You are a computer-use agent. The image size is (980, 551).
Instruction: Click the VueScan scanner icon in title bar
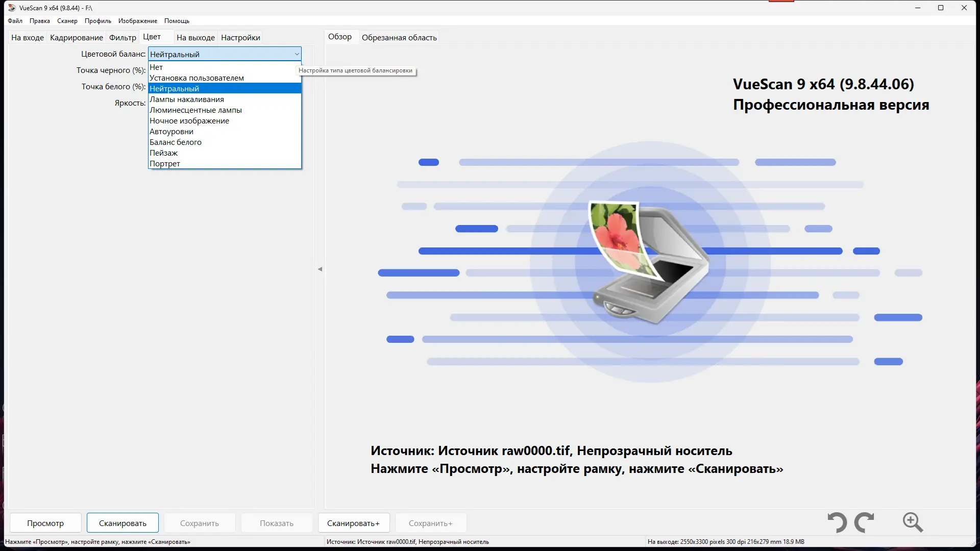tap(11, 8)
